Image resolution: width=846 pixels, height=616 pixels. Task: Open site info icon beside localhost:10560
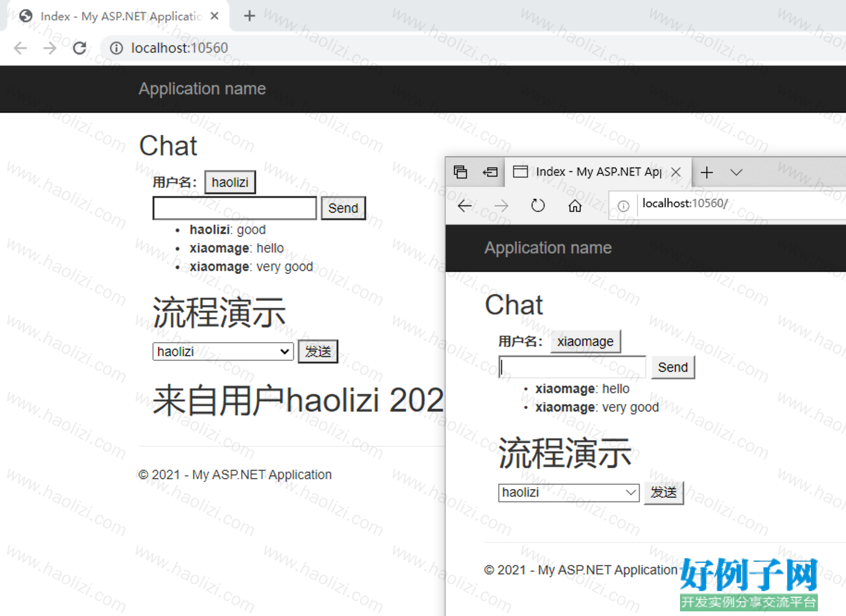(116, 48)
